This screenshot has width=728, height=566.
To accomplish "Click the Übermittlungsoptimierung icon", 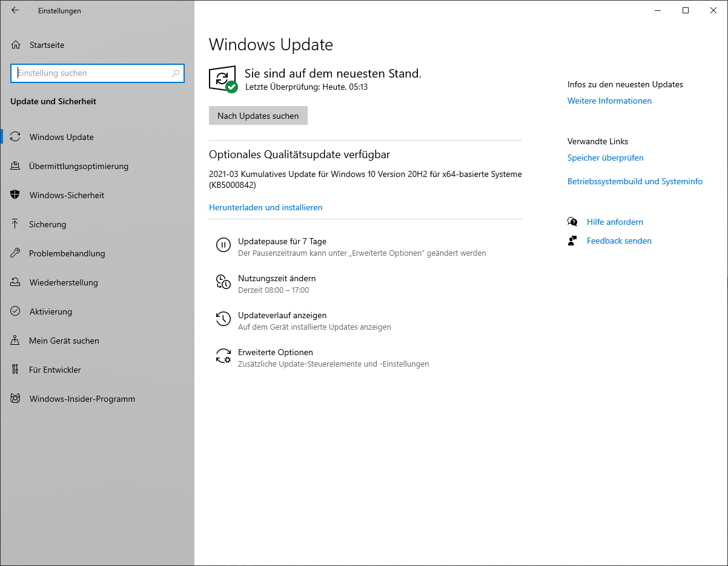I will tap(16, 166).
